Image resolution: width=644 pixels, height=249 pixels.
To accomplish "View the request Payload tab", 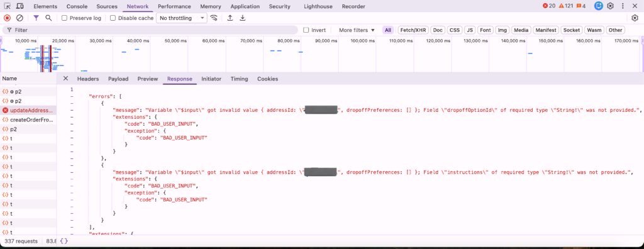I will [x=118, y=79].
